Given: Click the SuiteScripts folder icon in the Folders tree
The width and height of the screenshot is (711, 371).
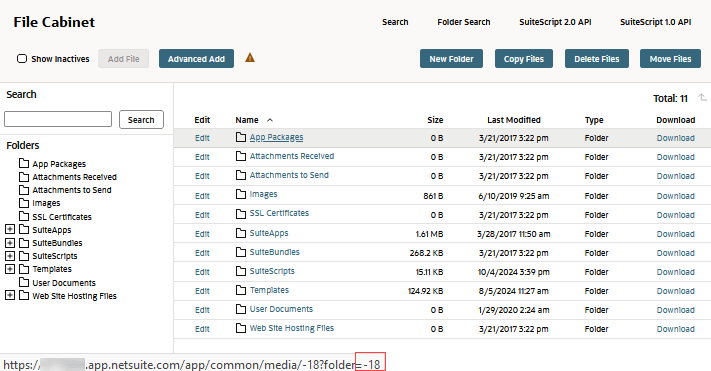Looking at the screenshot, I should (x=24, y=256).
